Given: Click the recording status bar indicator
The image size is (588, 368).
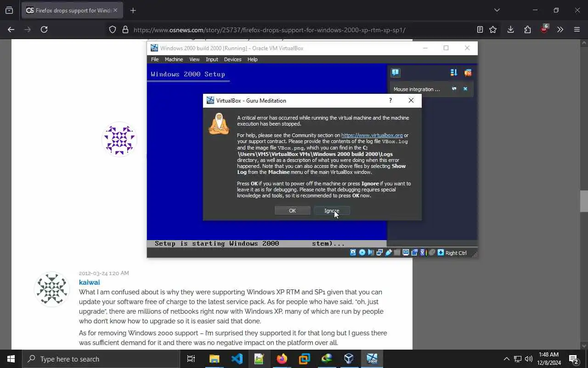Looking at the screenshot, I should tap(414, 253).
